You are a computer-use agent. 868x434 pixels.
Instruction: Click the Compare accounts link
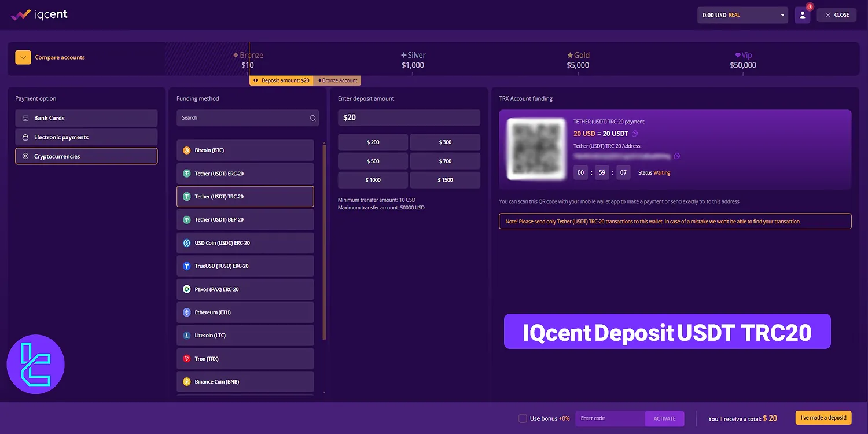(60, 57)
